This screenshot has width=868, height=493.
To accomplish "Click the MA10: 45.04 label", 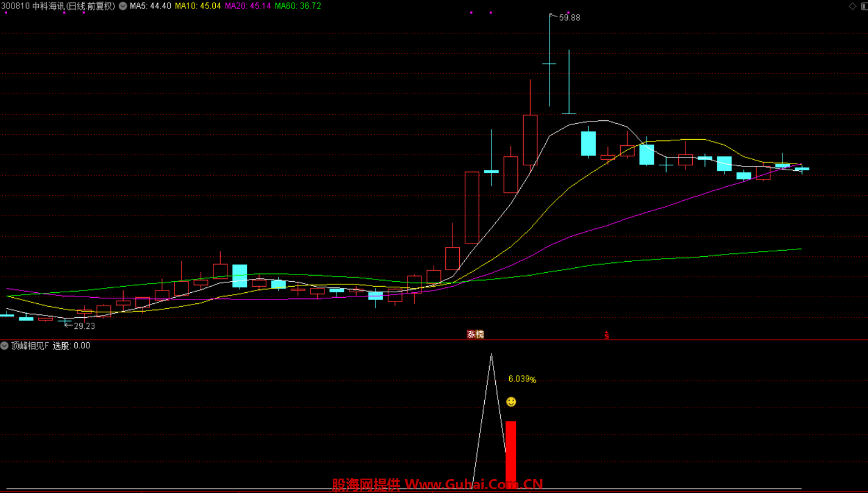I will coord(198,6).
